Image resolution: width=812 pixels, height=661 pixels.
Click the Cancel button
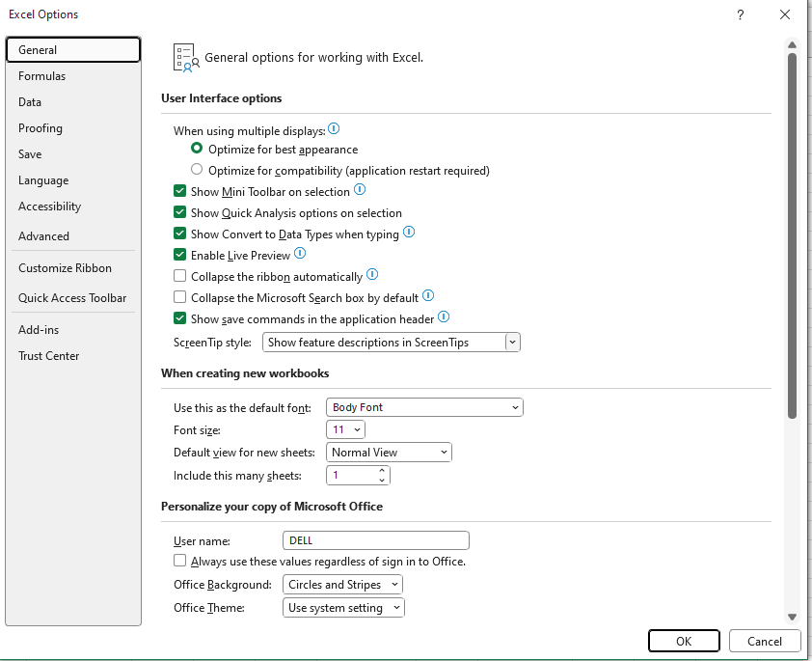click(765, 642)
